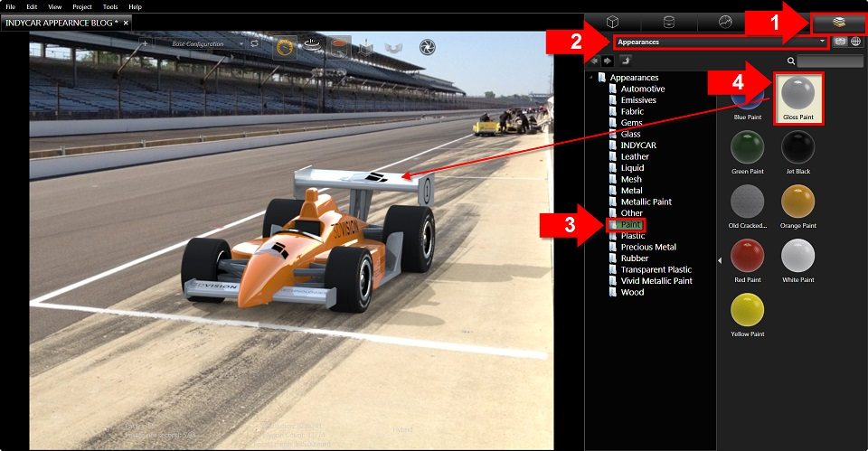Screen dimensions: 868x451
Task: Select the orange appearance selection tool icon
Action: pyautogui.click(x=338, y=46)
